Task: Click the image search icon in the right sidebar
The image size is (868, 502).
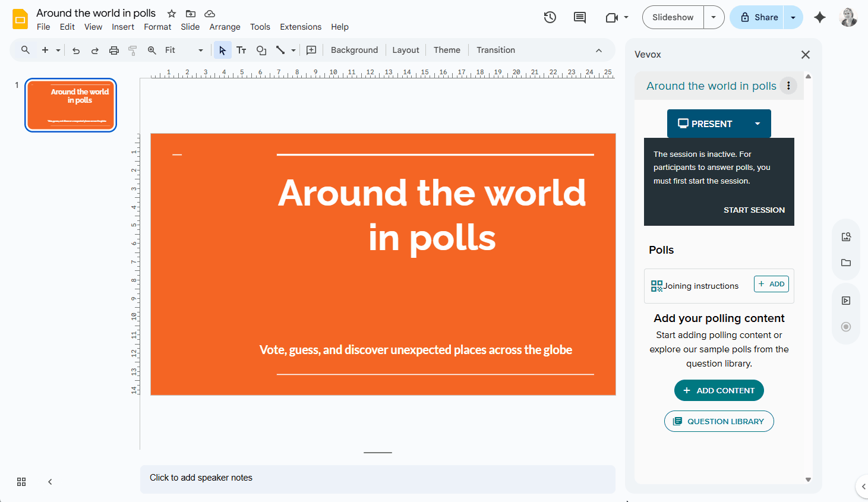Action: [845, 236]
